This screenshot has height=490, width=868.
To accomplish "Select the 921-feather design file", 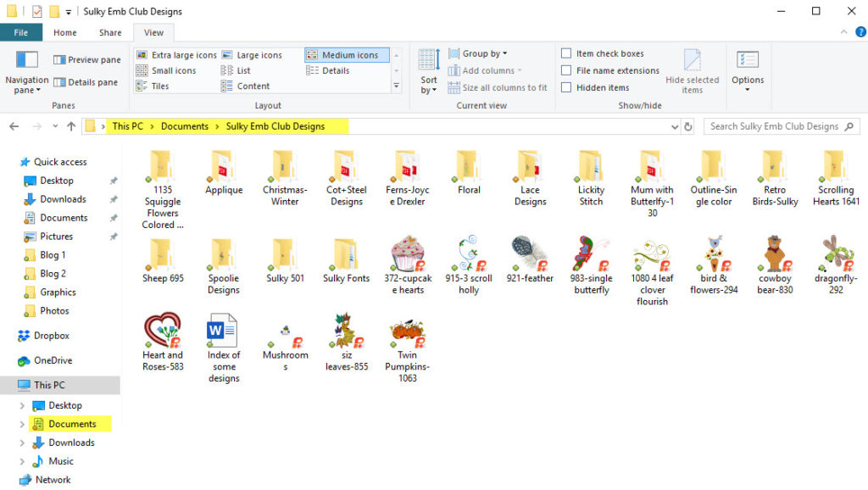I will [530, 259].
